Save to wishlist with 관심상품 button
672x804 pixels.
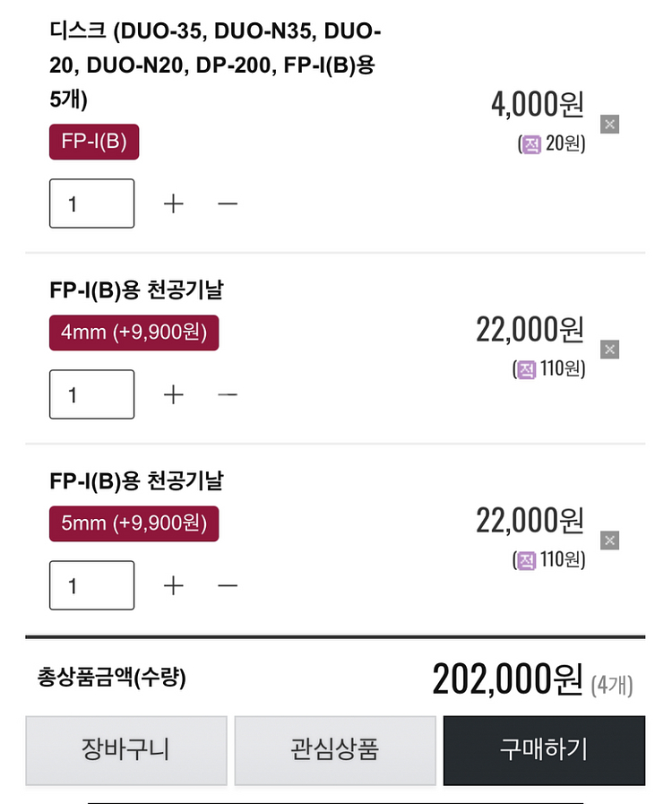(x=335, y=751)
